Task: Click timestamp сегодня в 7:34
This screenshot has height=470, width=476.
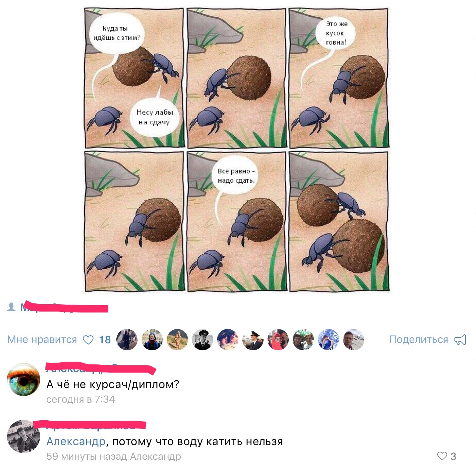Action: point(81,399)
